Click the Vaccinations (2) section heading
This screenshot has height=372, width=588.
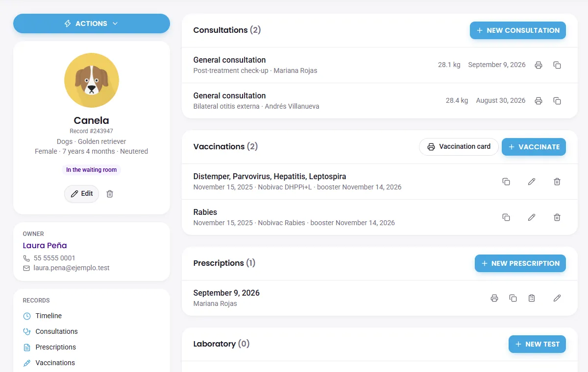[226, 146]
